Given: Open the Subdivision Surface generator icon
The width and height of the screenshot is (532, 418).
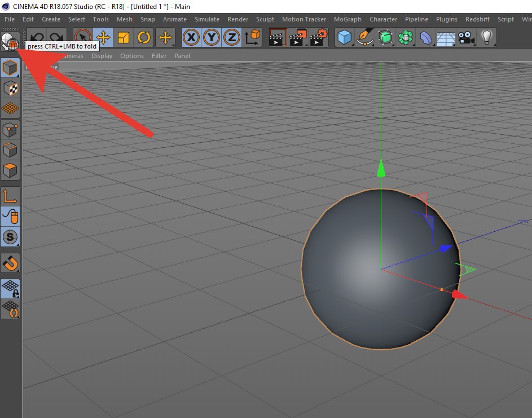Looking at the screenshot, I should click(385, 37).
